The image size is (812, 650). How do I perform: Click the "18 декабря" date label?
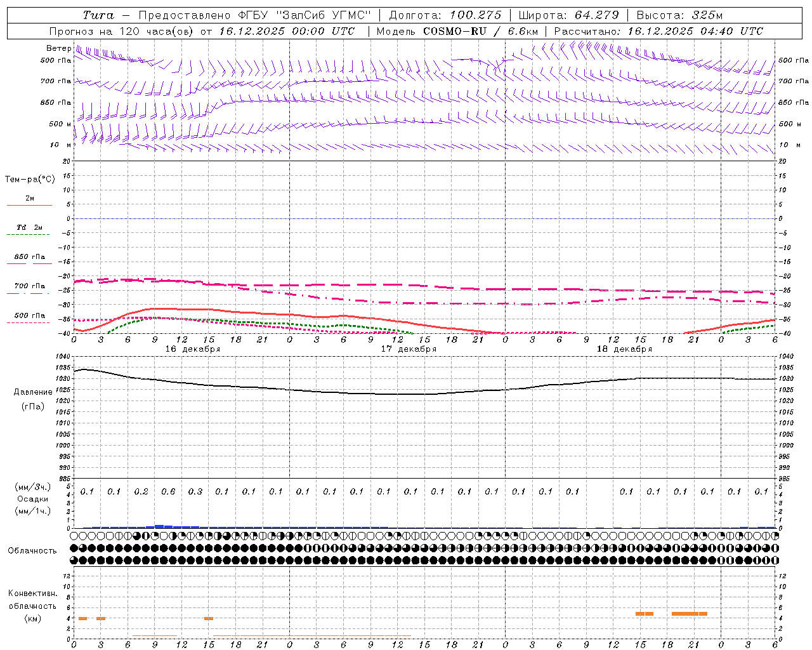tap(624, 349)
